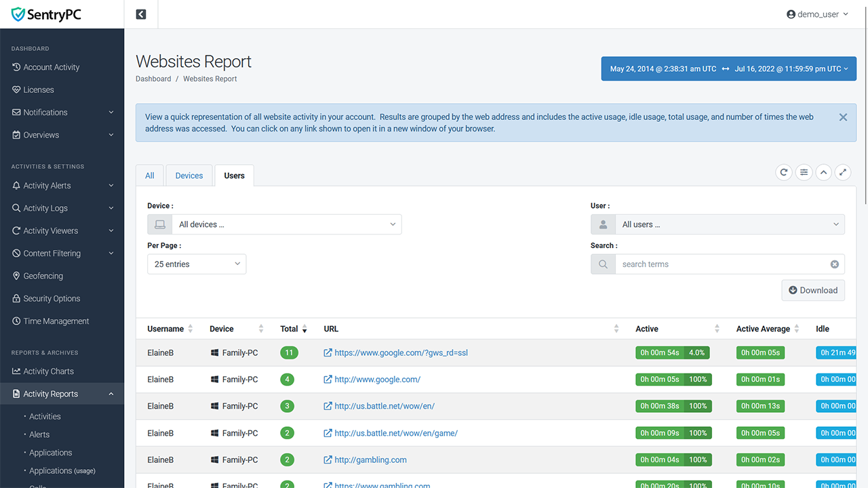Image resolution: width=868 pixels, height=488 pixels.
Task: Click the SentryPC logo
Action: [46, 14]
